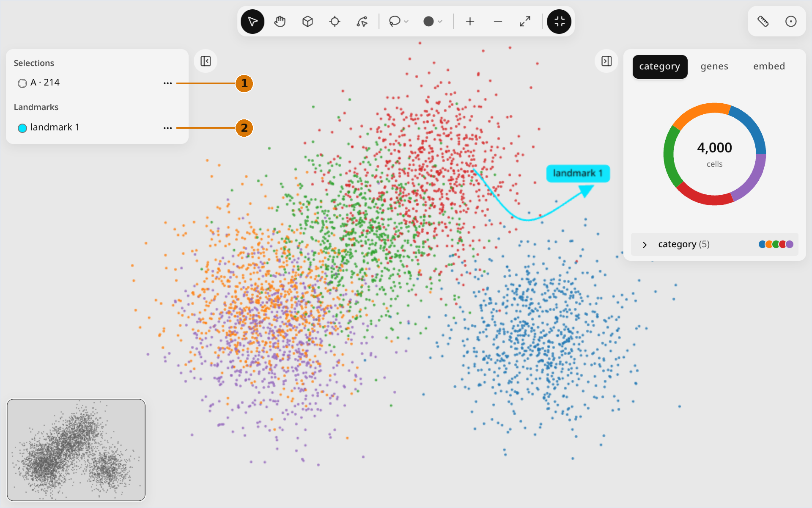Click the gray point color swatch
This screenshot has width=812, height=508.
click(x=428, y=22)
